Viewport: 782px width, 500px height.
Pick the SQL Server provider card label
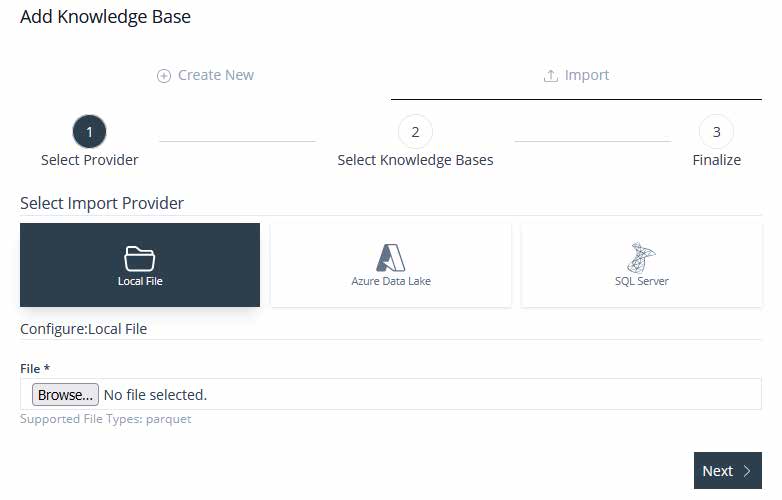[x=641, y=281]
